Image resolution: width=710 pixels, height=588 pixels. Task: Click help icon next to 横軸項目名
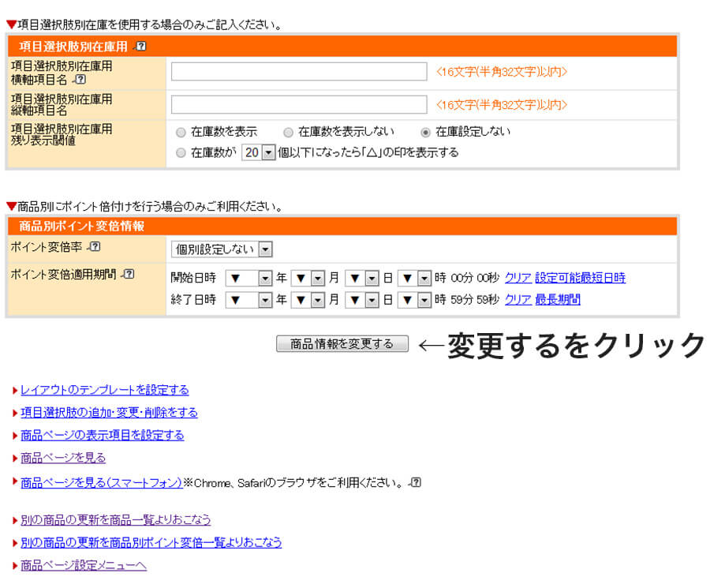(x=80, y=80)
